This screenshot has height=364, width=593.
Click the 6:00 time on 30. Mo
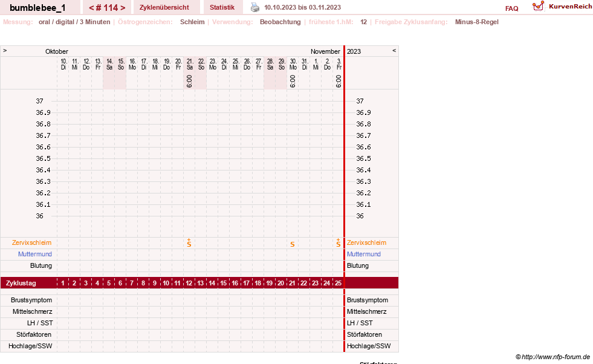tap(293, 82)
